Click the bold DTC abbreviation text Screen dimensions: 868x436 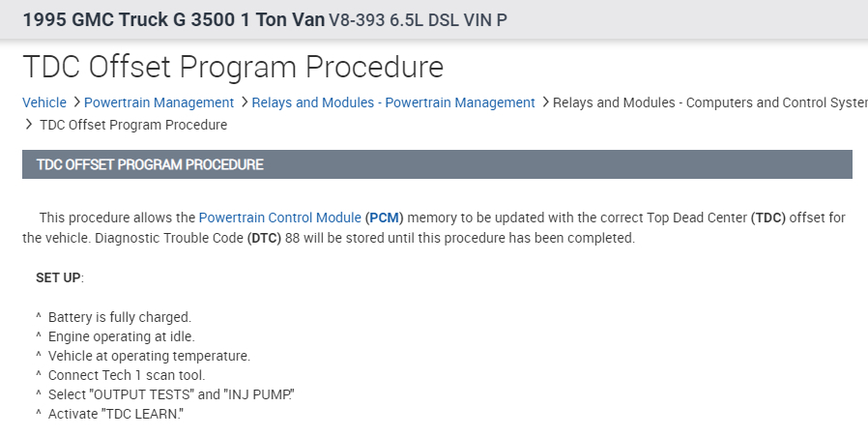(264, 238)
